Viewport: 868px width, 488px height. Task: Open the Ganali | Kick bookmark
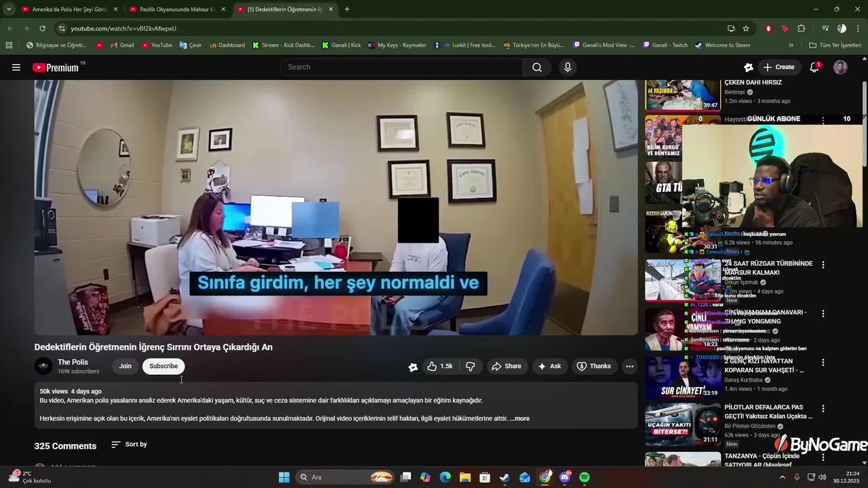pyautogui.click(x=340, y=45)
